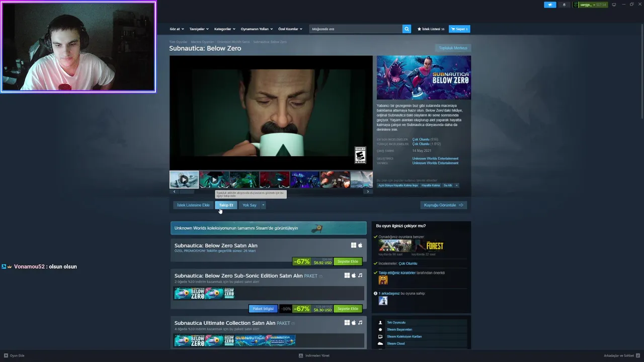Open Takip ettiğiniz küratörler link

point(397,273)
